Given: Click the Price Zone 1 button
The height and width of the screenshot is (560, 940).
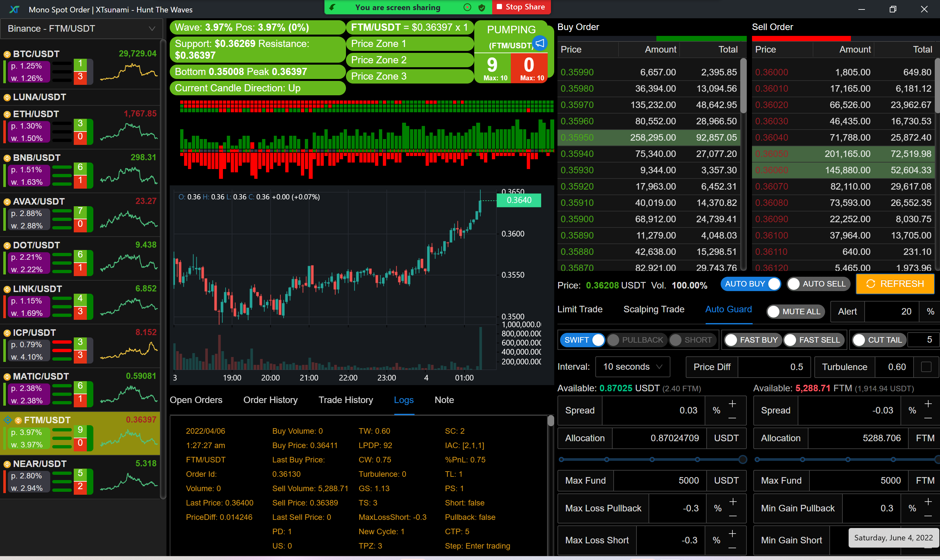Looking at the screenshot, I should (x=409, y=44).
